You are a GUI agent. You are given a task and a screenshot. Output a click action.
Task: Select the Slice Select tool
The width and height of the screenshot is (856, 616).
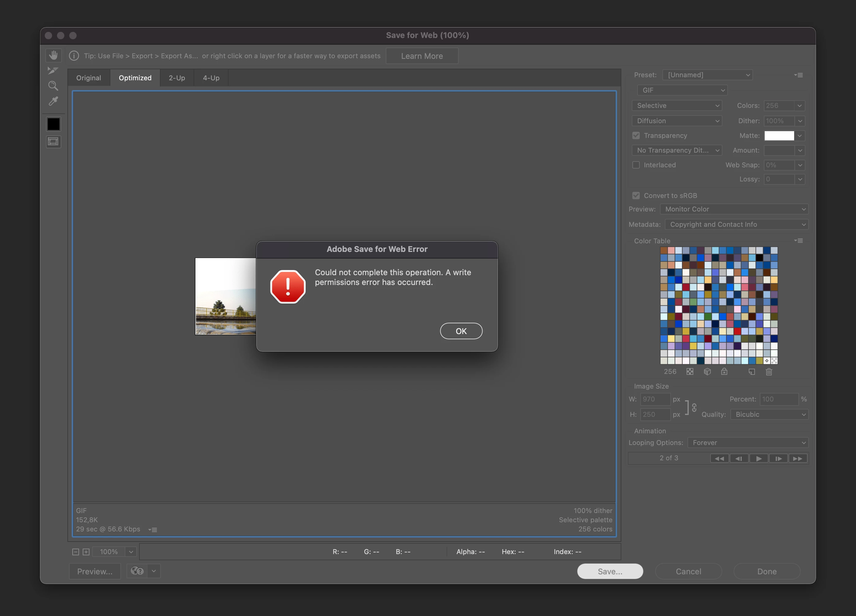53,70
